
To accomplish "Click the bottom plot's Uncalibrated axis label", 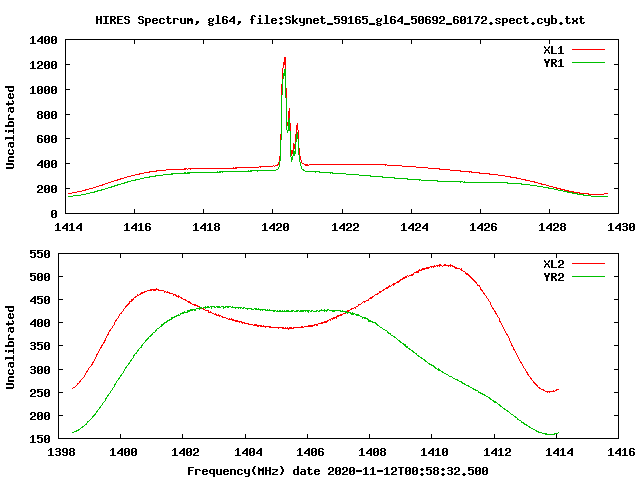I will (x=10, y=347).
